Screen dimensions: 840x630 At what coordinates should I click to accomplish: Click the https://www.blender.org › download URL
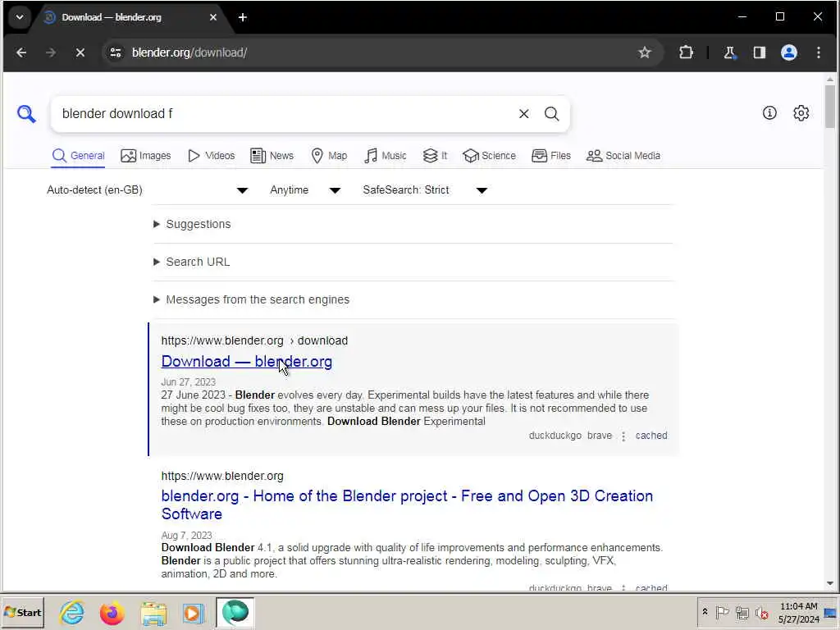(254, 340)
